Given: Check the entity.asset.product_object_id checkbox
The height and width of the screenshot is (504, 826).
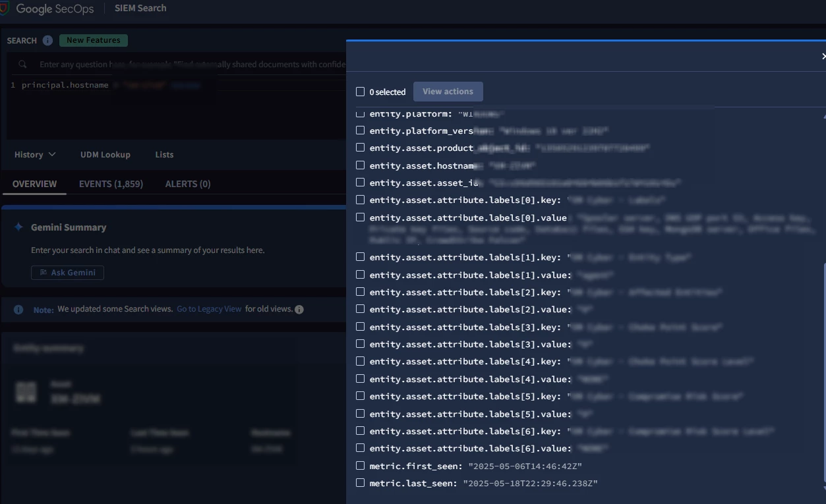Looking at the screenshot, I should [360, 148].
